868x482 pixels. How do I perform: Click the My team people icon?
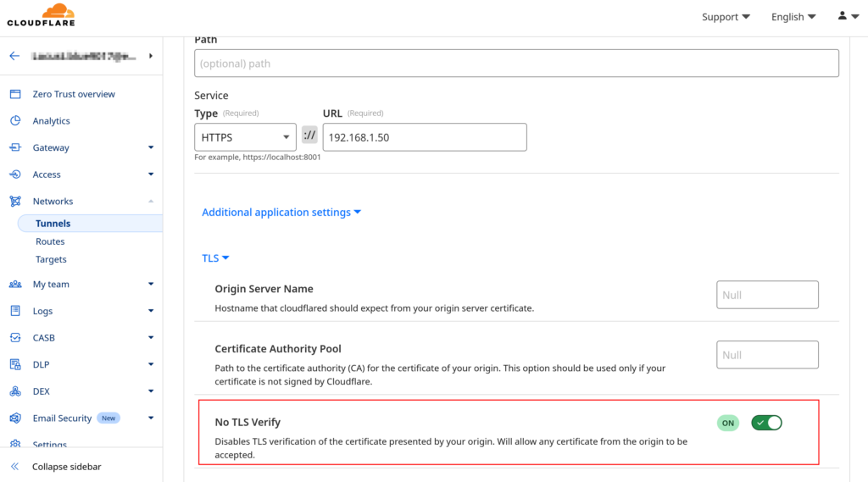click(15, 284)
